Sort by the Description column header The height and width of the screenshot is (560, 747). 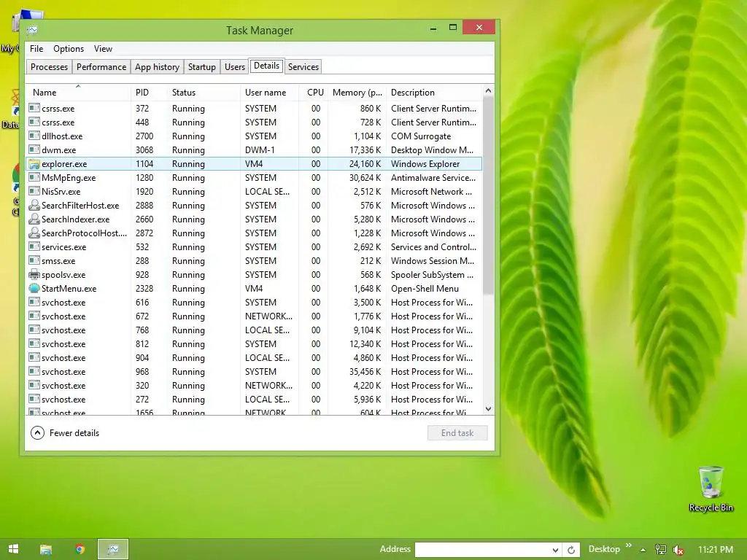click(435, 93)
